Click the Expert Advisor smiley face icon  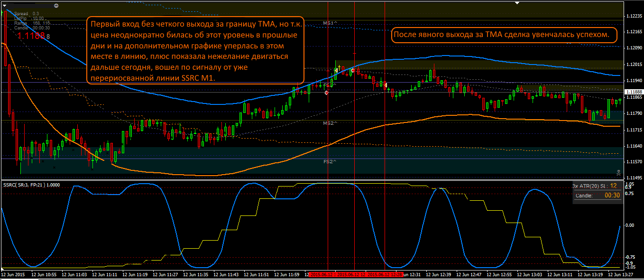pos(56,5)
